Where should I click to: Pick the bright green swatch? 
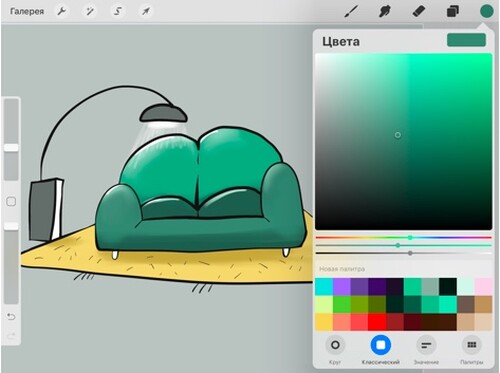[342, 305]
